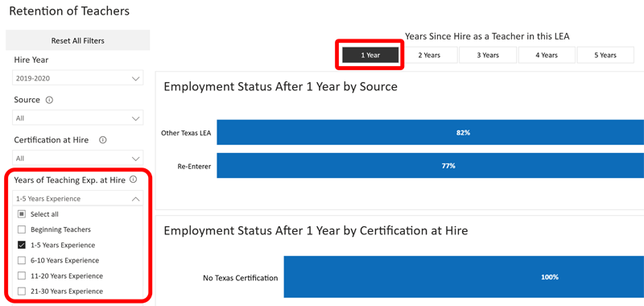Click the Years Since Hire as a Teacher label
Screen dimensions: 644x306
[487, 36]
